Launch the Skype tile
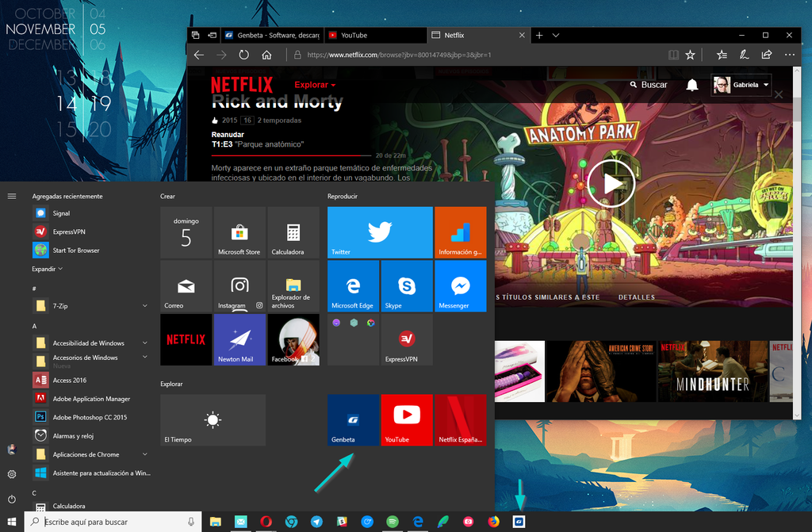Viewport: 812px width, 532px height. (407, 286)
